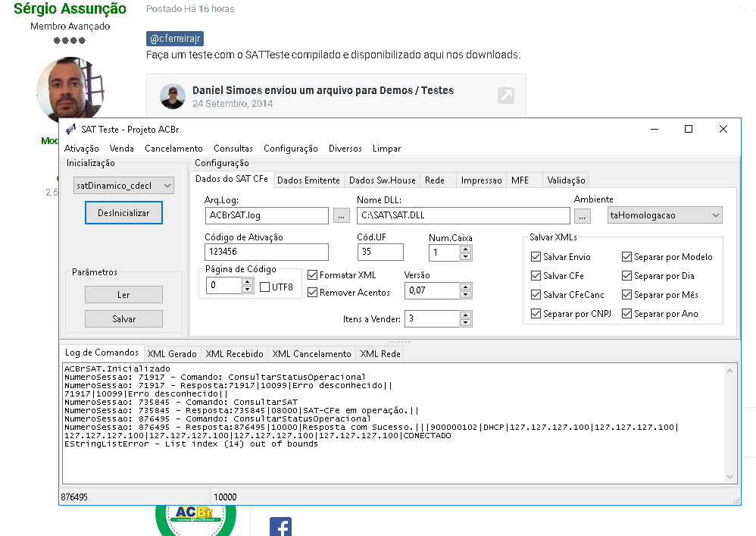The height and width of the screenshot is (536, 756).
Task: Open the Diversos menu
Action: click(x=345, y=149)
